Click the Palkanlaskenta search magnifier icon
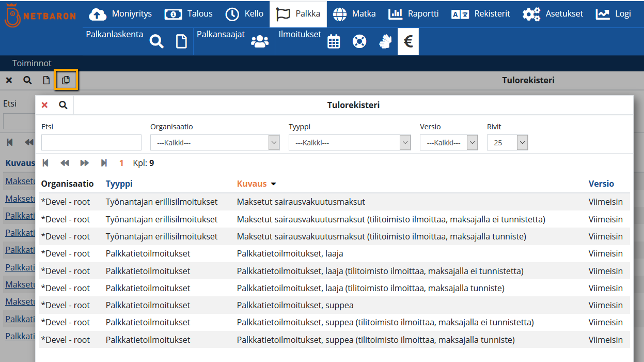Viewport: 644px width, 362px height. click(156, 41)
